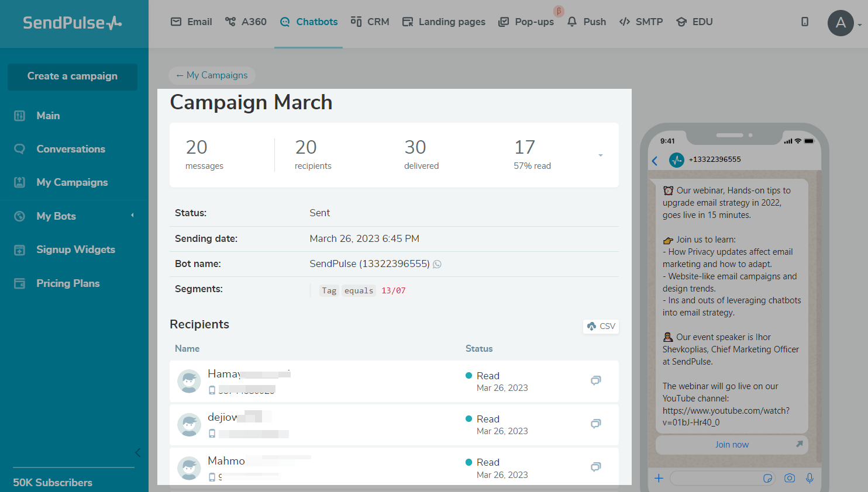Viewport: 868px width, 492px height.
Task: Tap the plus icon in phone preview
Action: tap(659, 478)
